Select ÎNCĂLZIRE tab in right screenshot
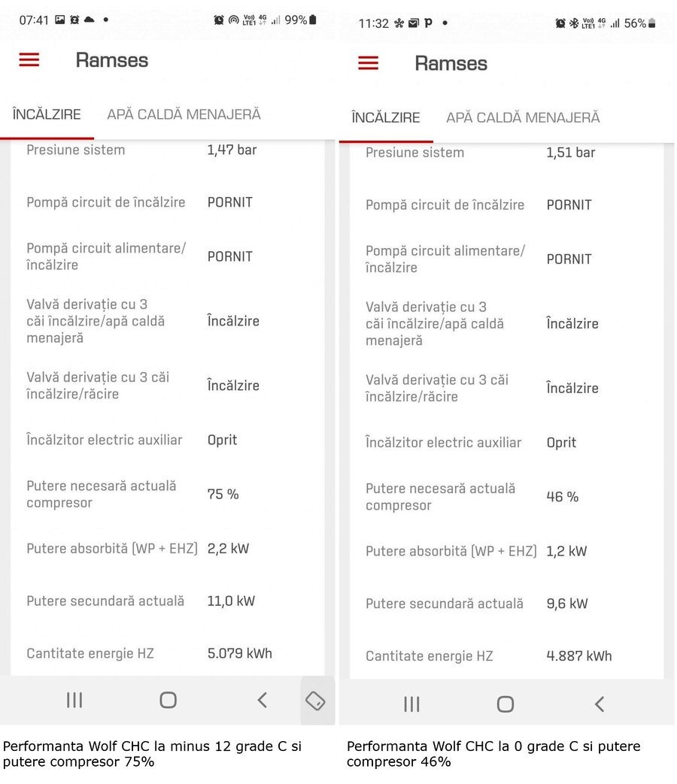 pyautogui.click(x=386, y=118)
